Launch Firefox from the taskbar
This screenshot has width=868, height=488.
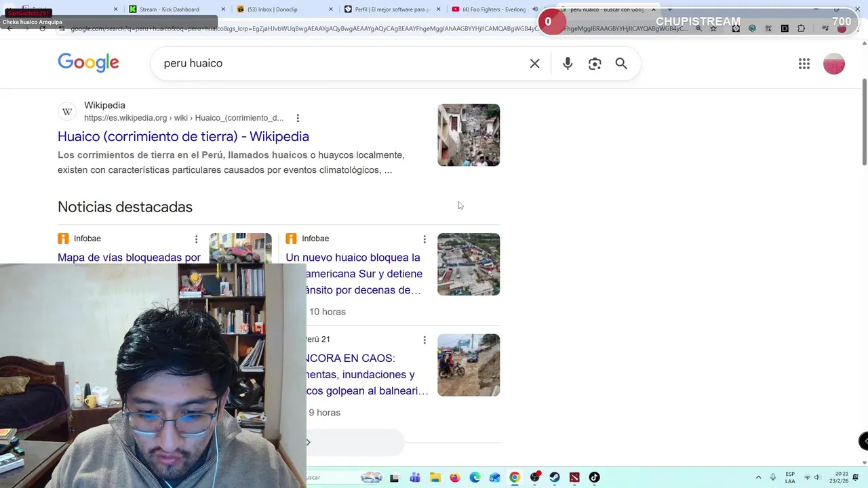[455, 478]
